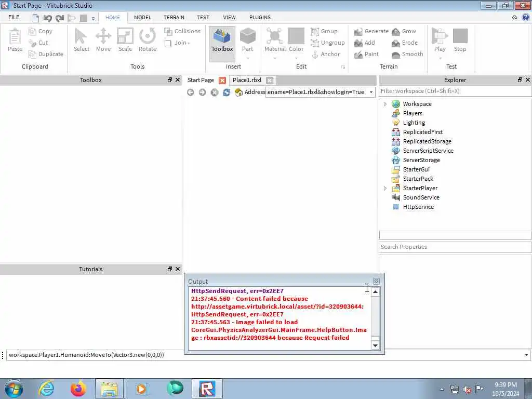Viewport: 532px width, 399px height.
Task: Click the Home icon by Address
Action: [238, 92]
